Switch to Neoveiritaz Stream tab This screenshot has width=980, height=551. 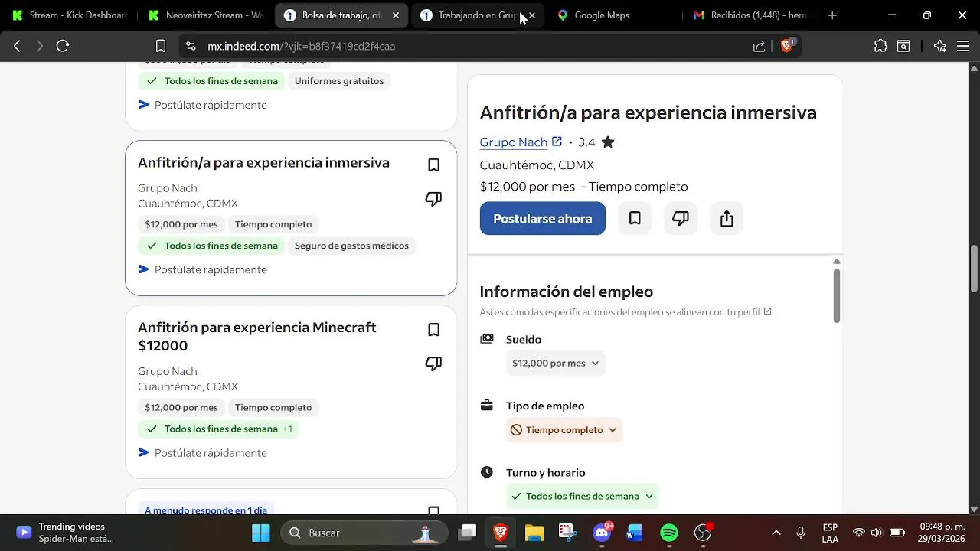(205, 15)
